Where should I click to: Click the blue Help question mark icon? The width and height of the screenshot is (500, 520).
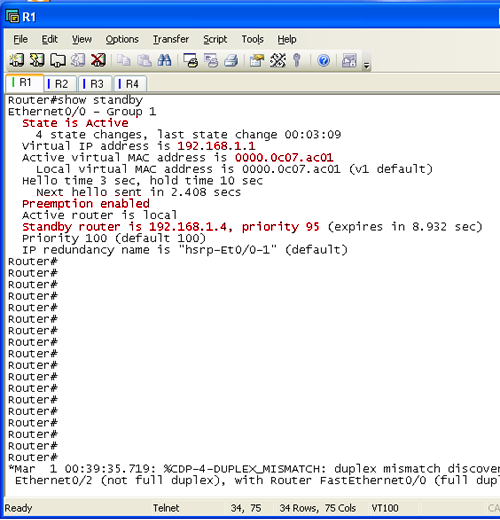tap(323, 61)
